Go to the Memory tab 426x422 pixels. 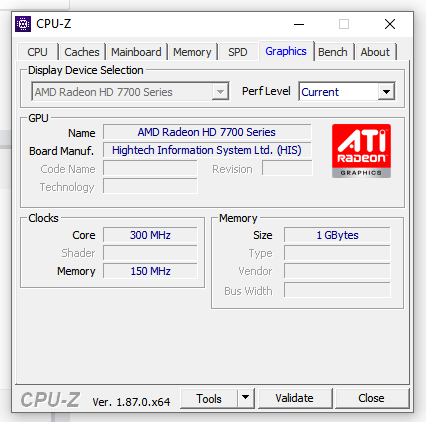pos(192,52)
